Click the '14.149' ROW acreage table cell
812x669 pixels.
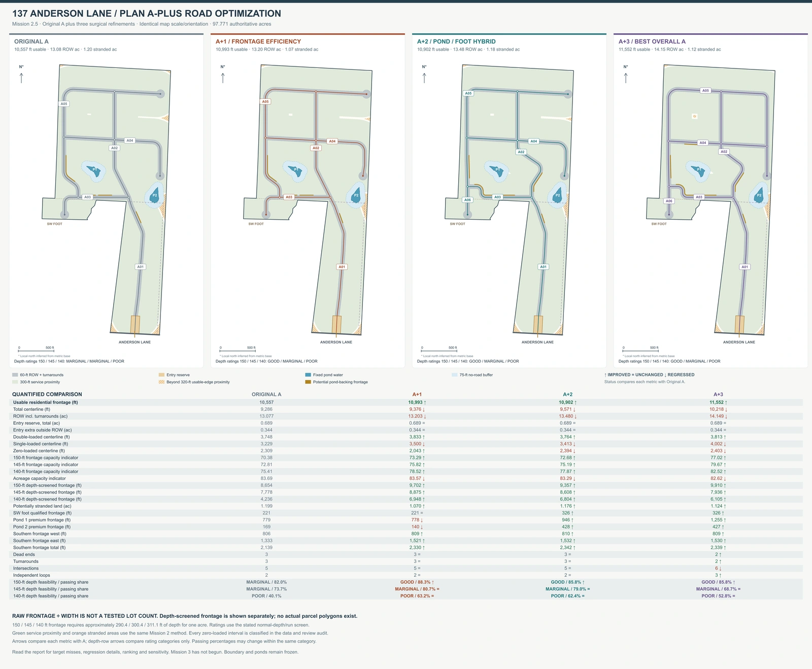(718, 416)
